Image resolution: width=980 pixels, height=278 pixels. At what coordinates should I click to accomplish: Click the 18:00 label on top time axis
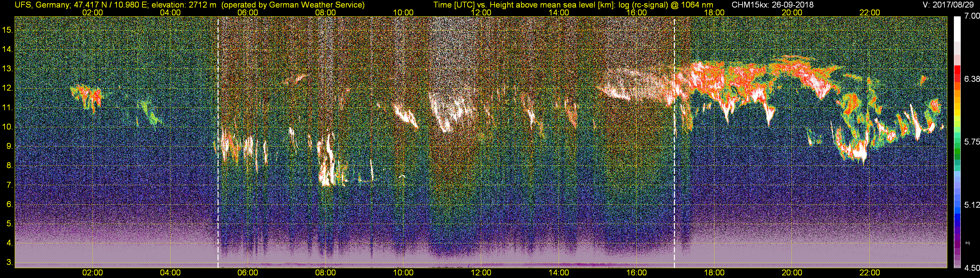714,12
